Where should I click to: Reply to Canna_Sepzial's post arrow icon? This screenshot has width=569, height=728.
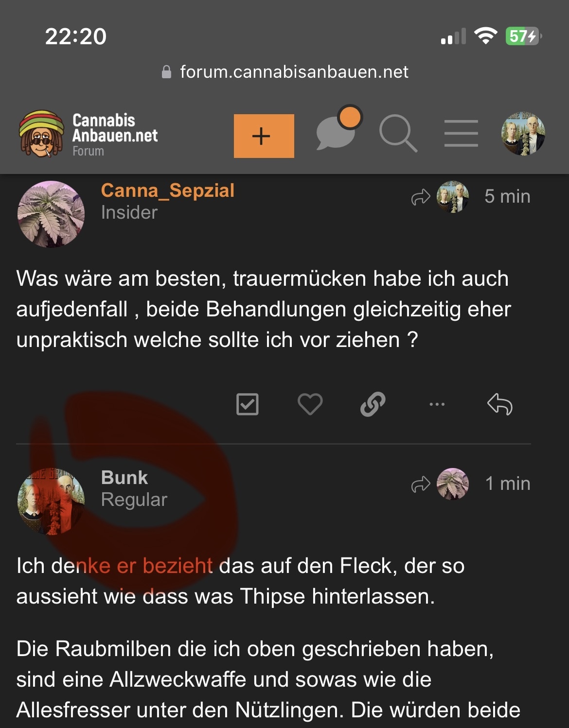tap(500, 404)
